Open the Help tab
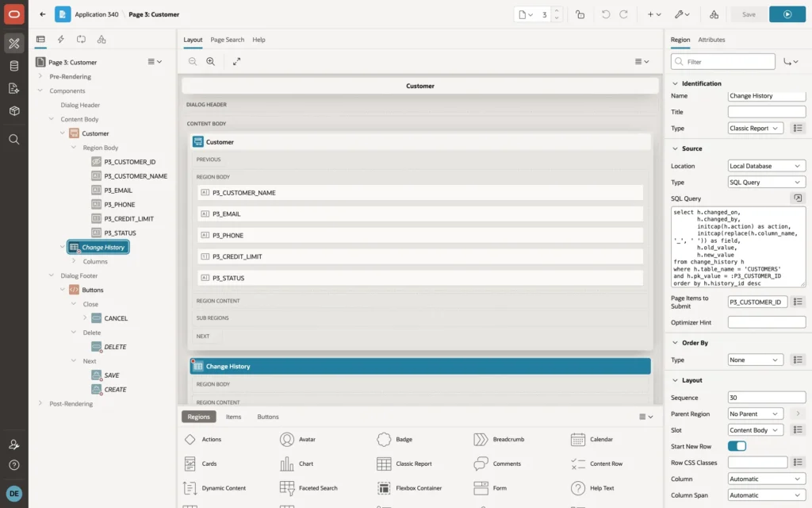Viewport: 812px width, 508px height. pyautogui.click(x=259, y=40)
